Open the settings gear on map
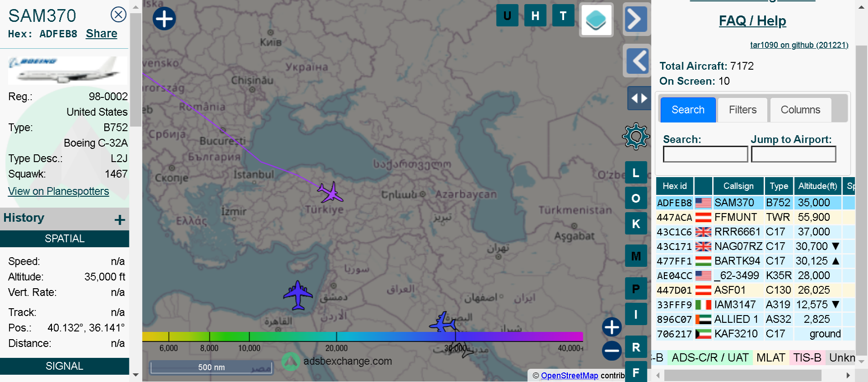 coord(636,136)
